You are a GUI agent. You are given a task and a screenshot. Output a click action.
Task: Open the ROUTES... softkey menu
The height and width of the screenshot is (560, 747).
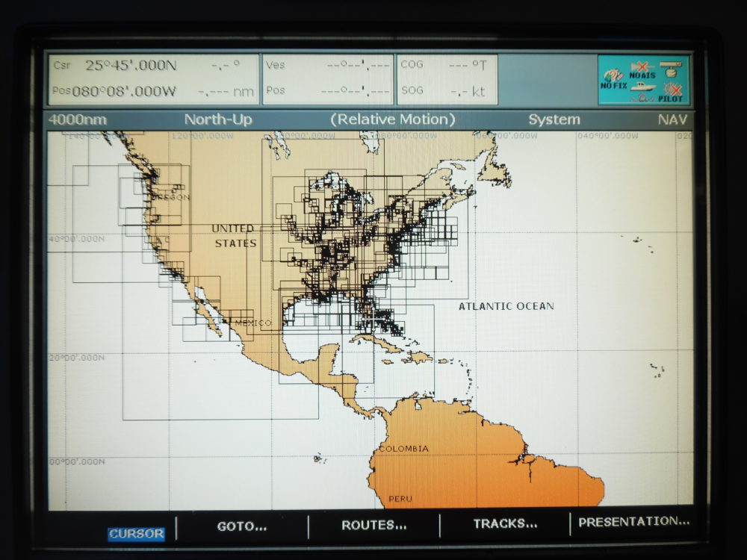coord(373,526)
